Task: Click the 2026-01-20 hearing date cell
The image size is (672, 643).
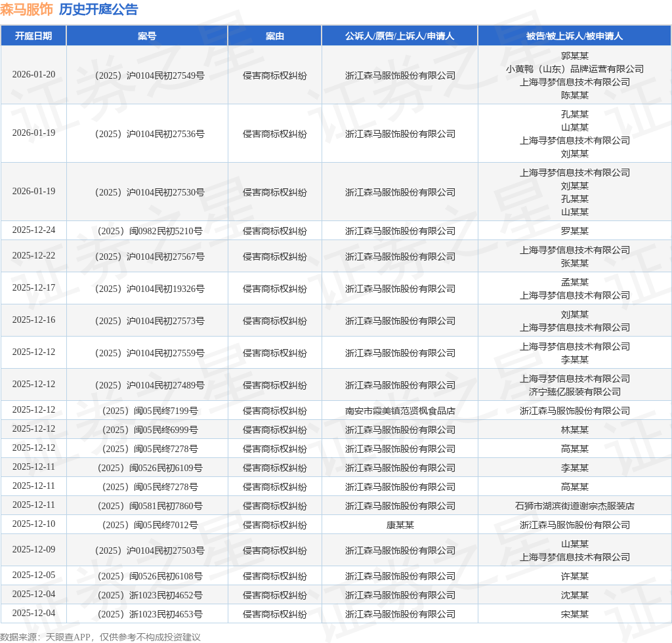Action: click(x=33, y=74)
